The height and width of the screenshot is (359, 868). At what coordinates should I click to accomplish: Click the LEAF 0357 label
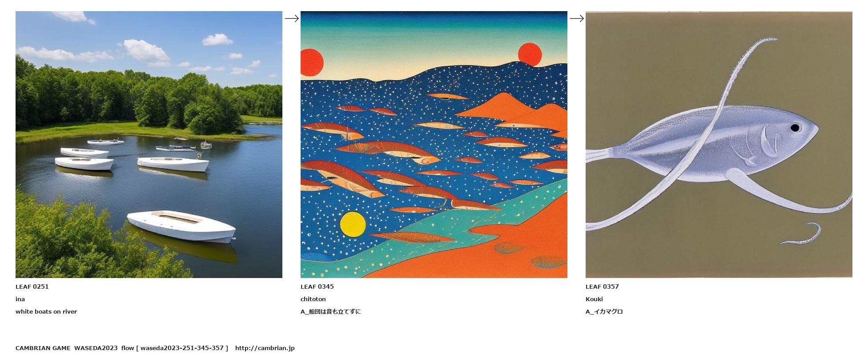pyautogui.click(x=602, y=286)
